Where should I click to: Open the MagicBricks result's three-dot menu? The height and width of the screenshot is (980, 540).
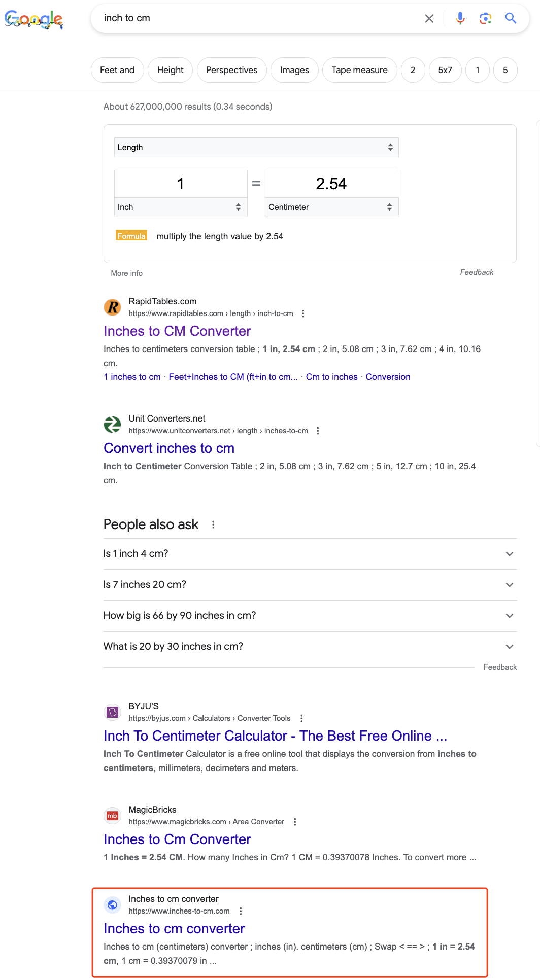[x=295, y=822]
